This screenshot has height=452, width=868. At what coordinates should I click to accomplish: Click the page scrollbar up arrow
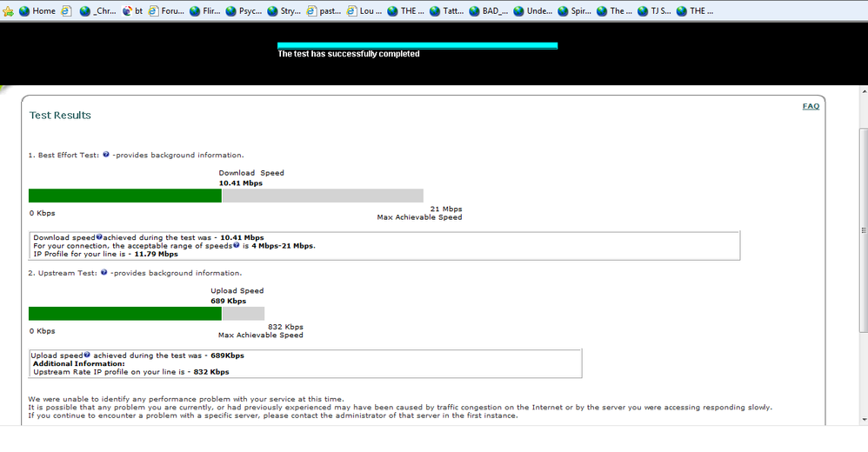coord(865,90)
